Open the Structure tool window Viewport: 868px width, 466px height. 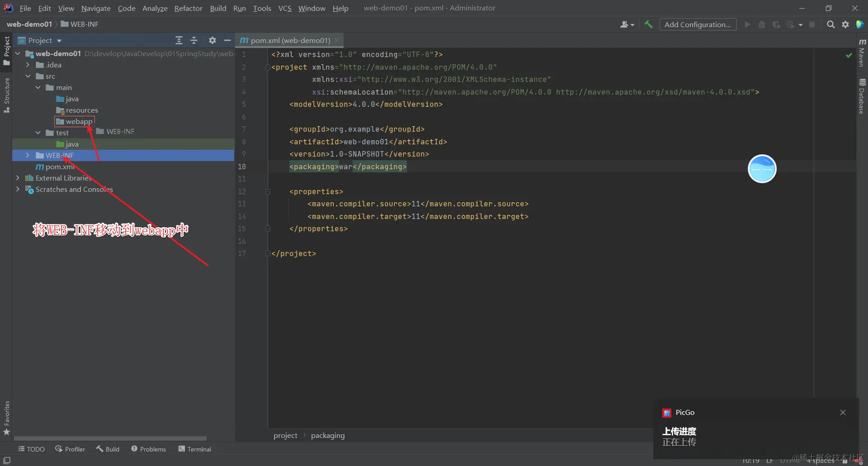coord(6,95)
